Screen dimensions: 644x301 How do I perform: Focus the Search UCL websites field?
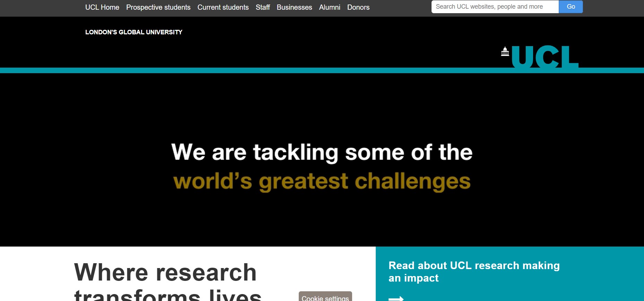point(495,7)
